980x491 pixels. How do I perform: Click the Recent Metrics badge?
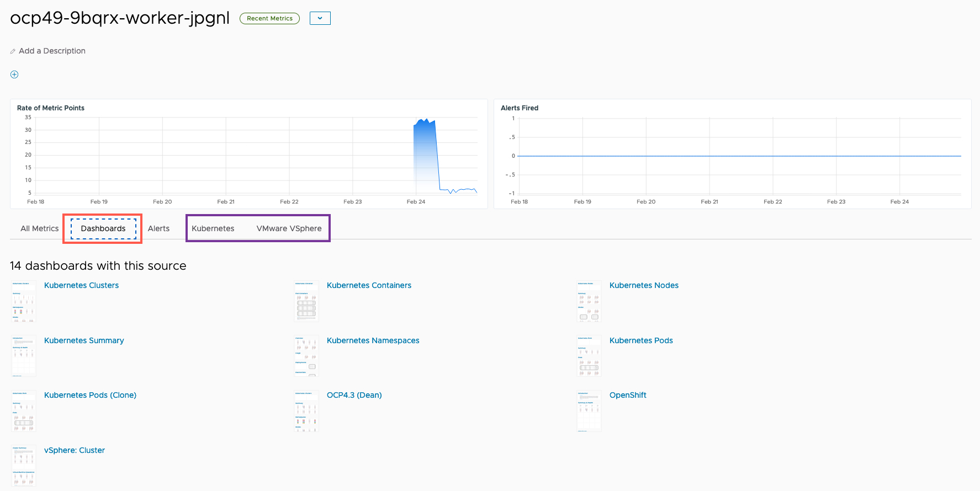269,18
